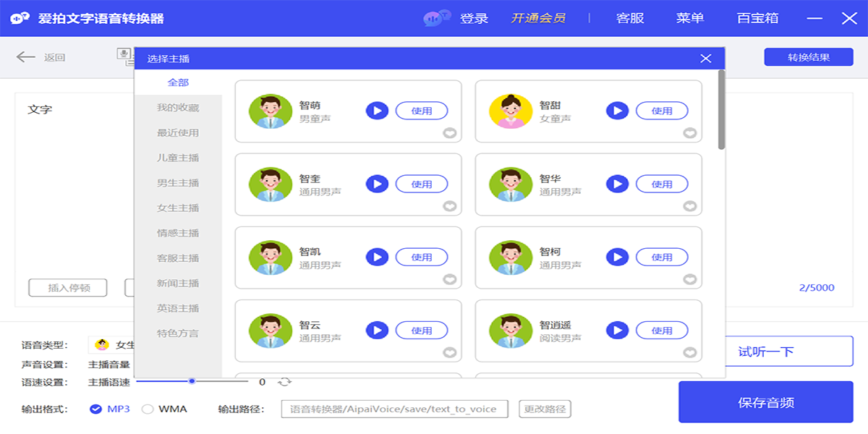Go back with the 返回 arrow
Image resolution: width=868 pixels, height=434 pixels.
tap(25, 57)
